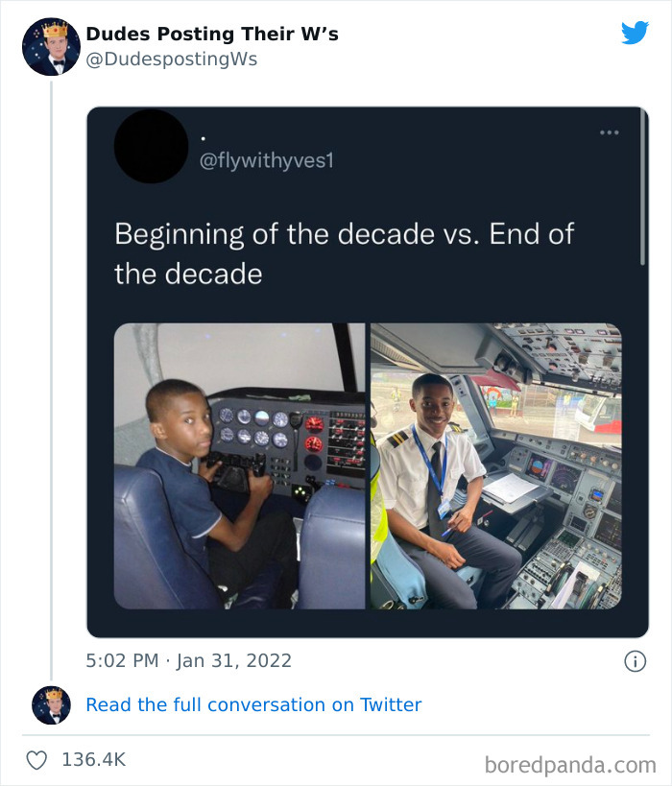Like the tweet with heart icon

tap(36, 759)
